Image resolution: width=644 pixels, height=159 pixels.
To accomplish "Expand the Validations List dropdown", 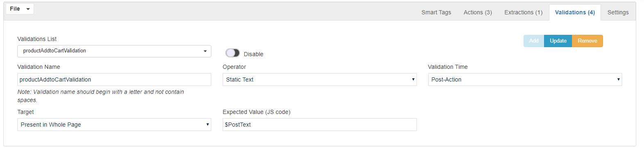I will pos(114,51).
